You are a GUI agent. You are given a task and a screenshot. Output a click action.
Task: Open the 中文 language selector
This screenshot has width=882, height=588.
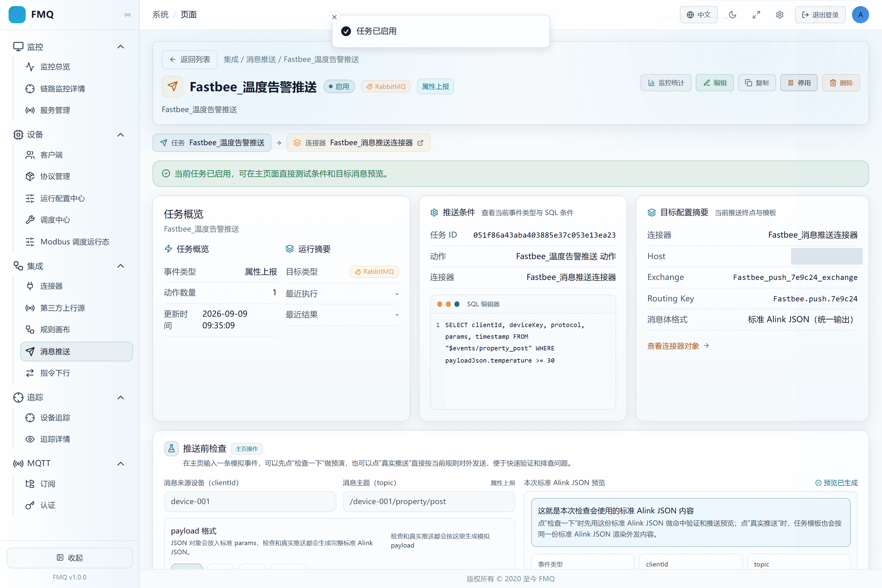tap(698, 15)
